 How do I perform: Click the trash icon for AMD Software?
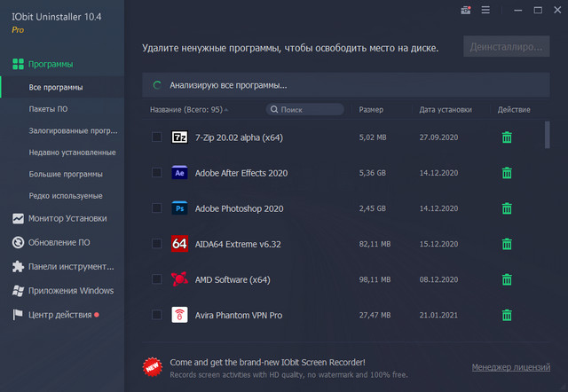(507, 279)
